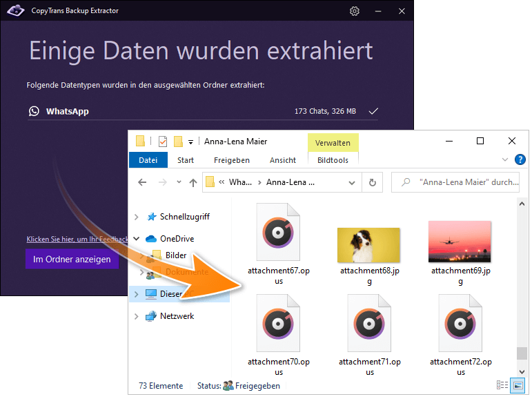Image resolution: width=532 pixels, height=399 pixels.
Task: Switch to the Start ribbon tab
Action: click(185, 160)
